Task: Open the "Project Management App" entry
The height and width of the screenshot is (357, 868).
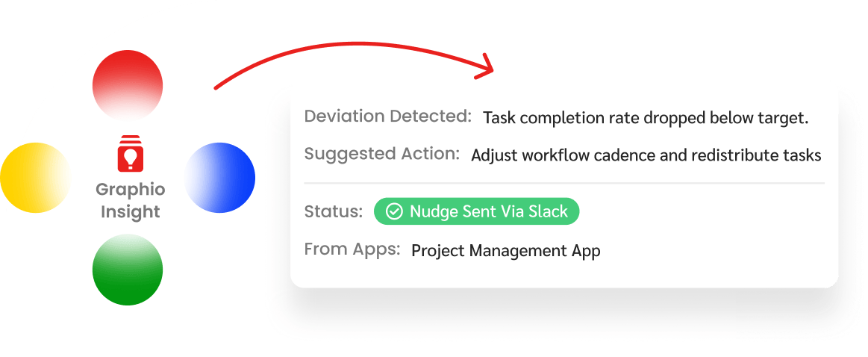Action: pos(506,251)
